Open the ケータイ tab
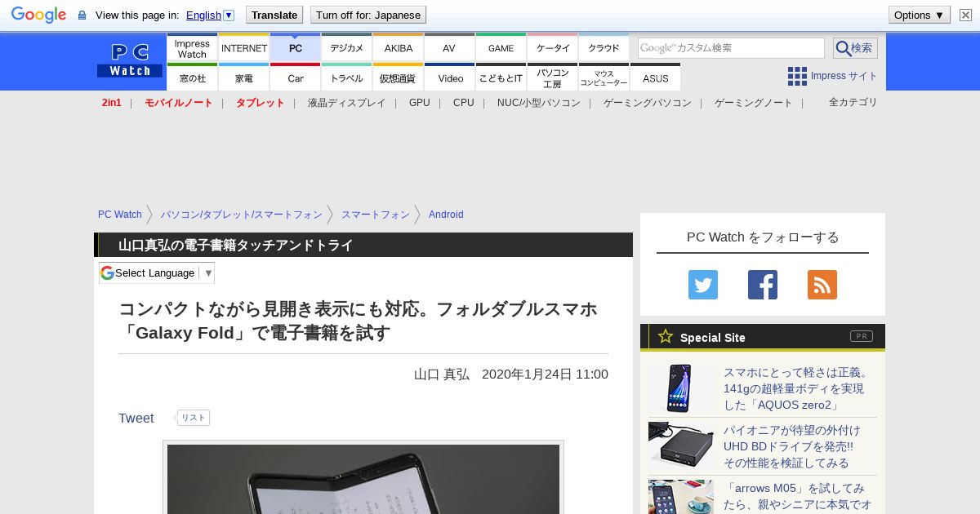Screen dimensions: 980x514 (x=553, y=48)
